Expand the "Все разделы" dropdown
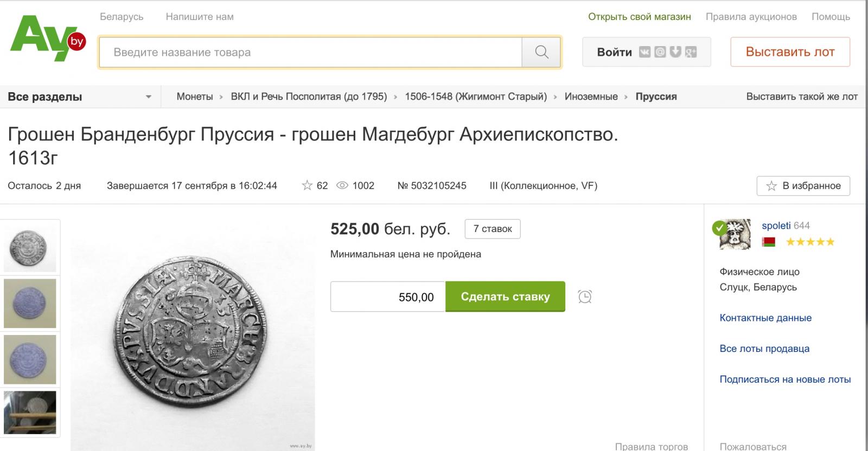 click(80, 96)
